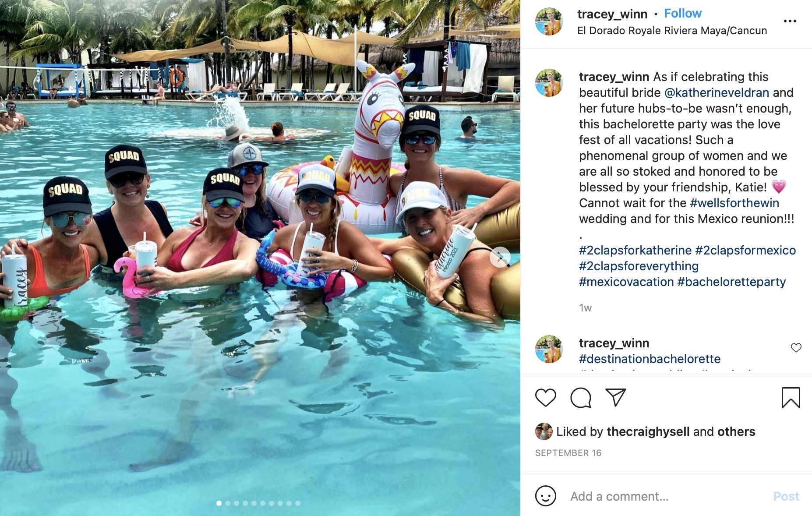Viewport: 812px width, 516px height.
Task: Open thecraighysell liker profile
Action: point(648,431)
